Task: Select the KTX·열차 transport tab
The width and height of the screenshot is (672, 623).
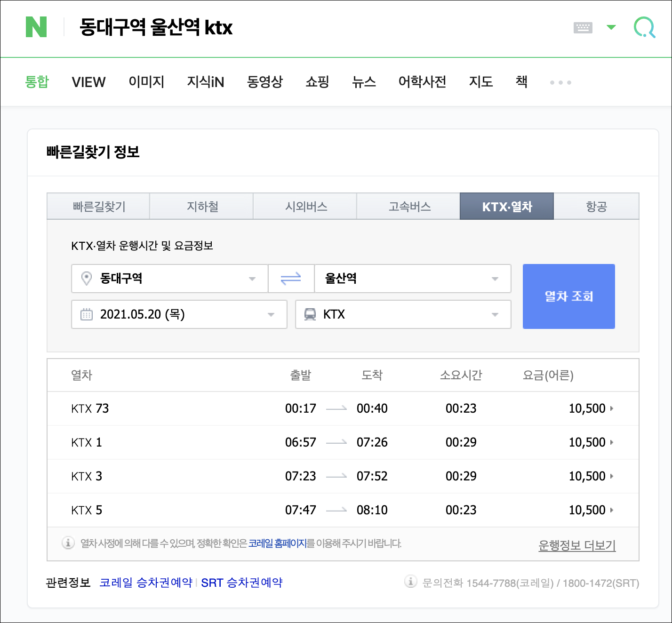Action: (x=507, y=206)
